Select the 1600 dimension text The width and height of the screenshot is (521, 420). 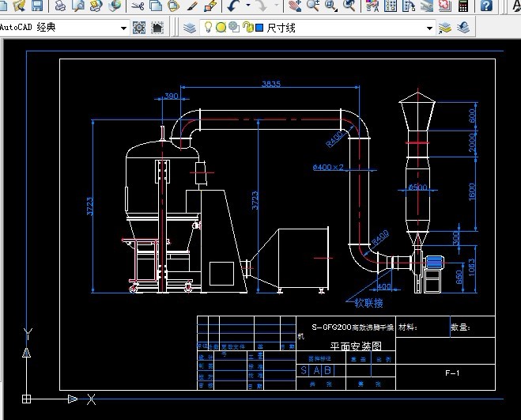pos(472,192)
